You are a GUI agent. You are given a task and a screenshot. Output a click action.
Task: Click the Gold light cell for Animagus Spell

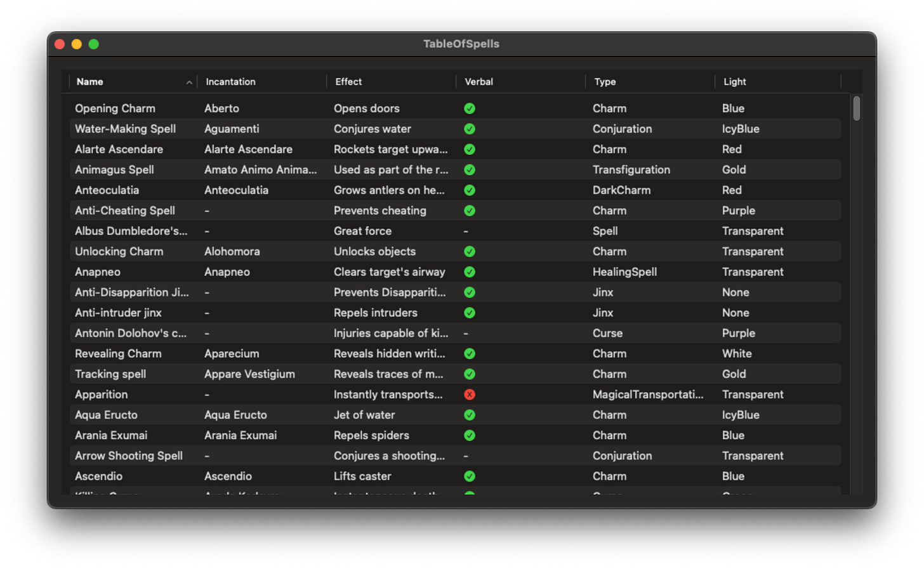point(734,169)
